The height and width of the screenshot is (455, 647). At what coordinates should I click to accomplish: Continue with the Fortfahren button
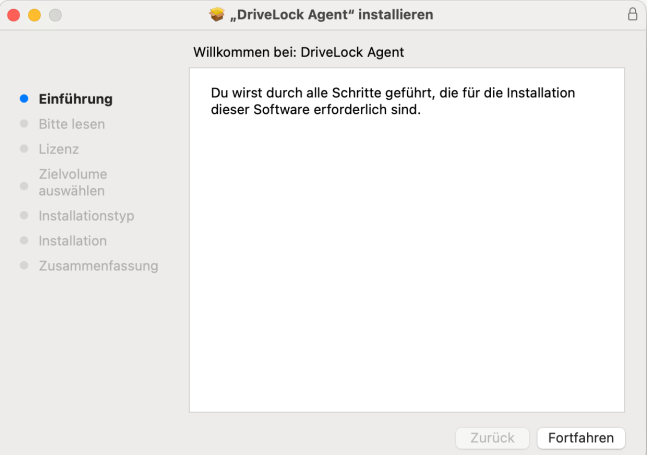[581, 438]
